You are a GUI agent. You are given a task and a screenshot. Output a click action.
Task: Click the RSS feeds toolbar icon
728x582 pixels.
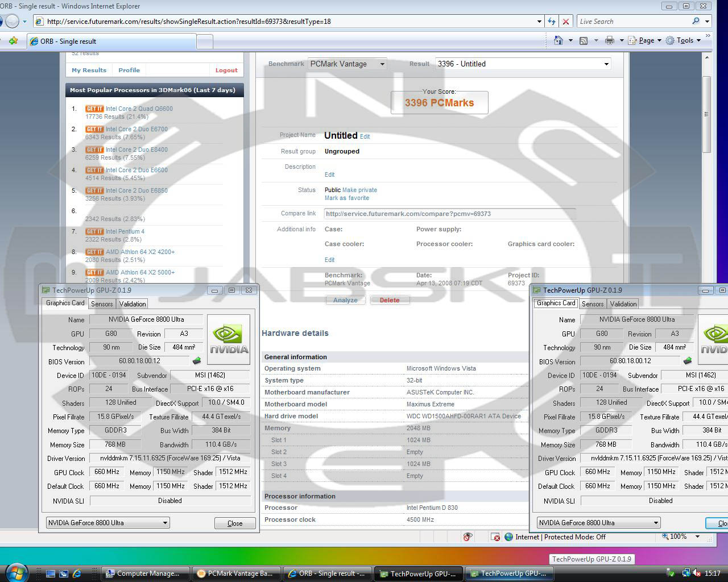coord(583,40)
